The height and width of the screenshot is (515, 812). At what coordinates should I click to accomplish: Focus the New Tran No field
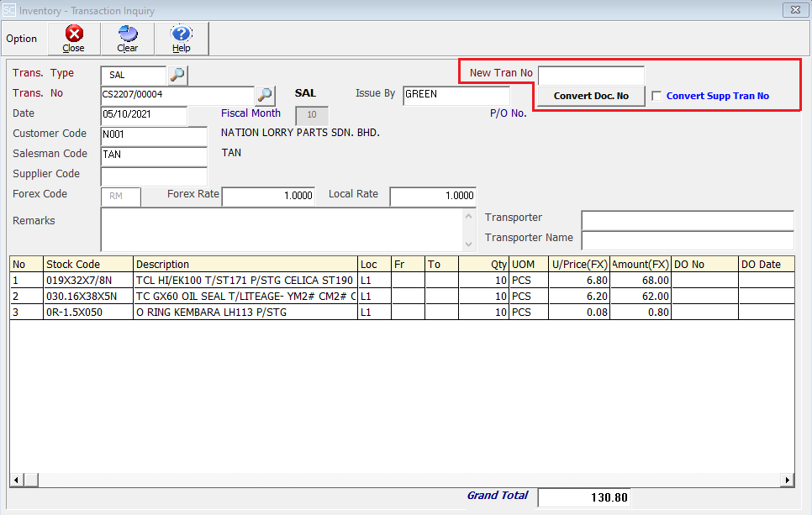coord(591,76)
